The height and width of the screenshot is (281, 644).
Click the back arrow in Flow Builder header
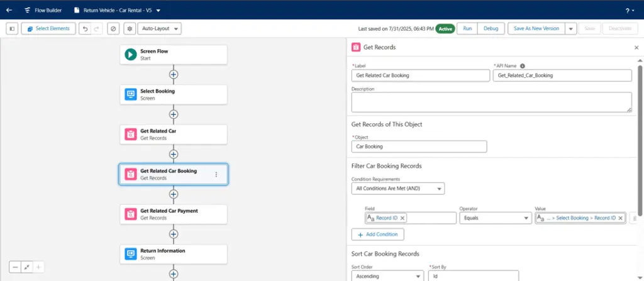coord(9,10)
